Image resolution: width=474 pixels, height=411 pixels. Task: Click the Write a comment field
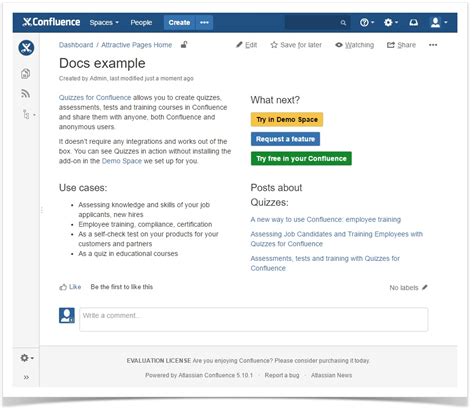tap(254, 319)
